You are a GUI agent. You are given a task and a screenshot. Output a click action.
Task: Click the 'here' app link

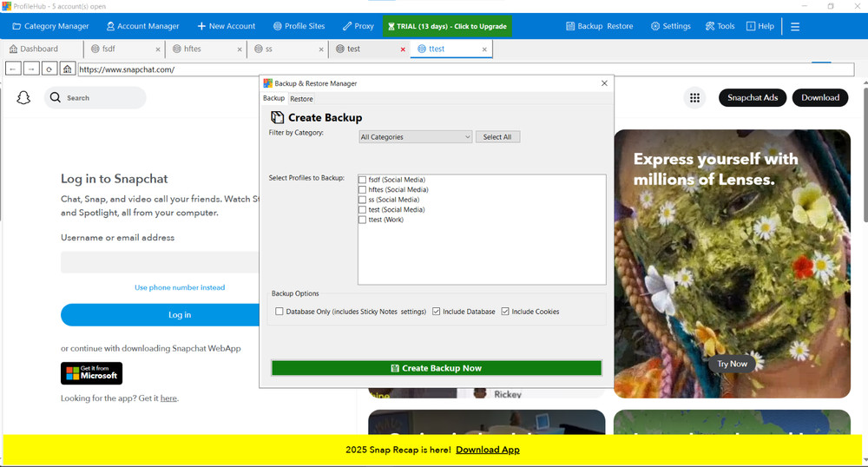click(x=168, y=398)
